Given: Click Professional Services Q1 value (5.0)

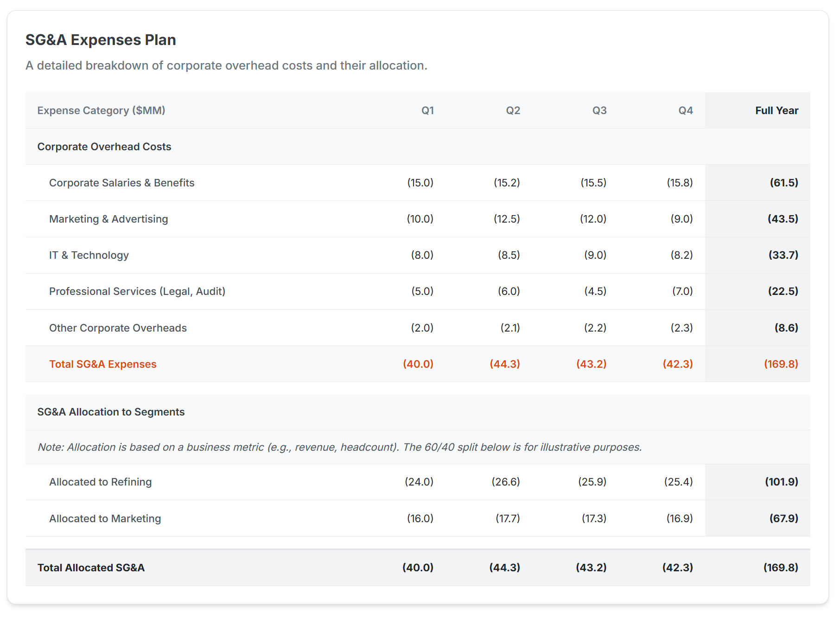Looking at the screenshot, I should click(422, 291).
